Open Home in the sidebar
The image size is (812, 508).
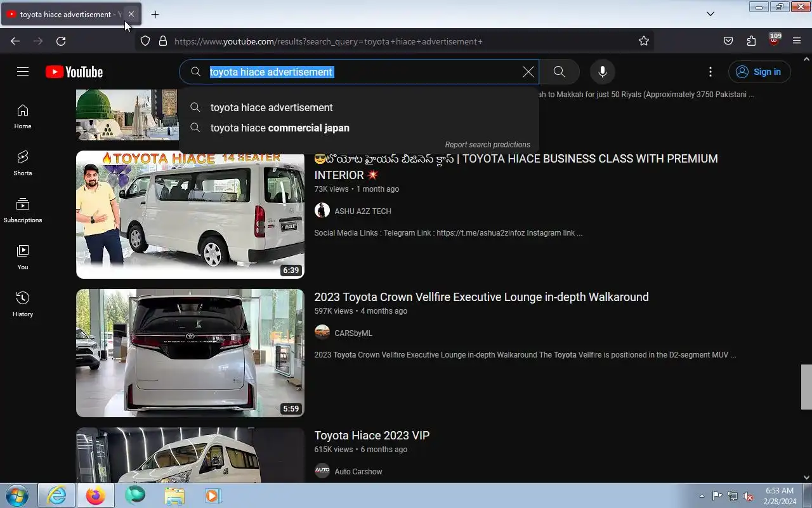click(23, 117)
